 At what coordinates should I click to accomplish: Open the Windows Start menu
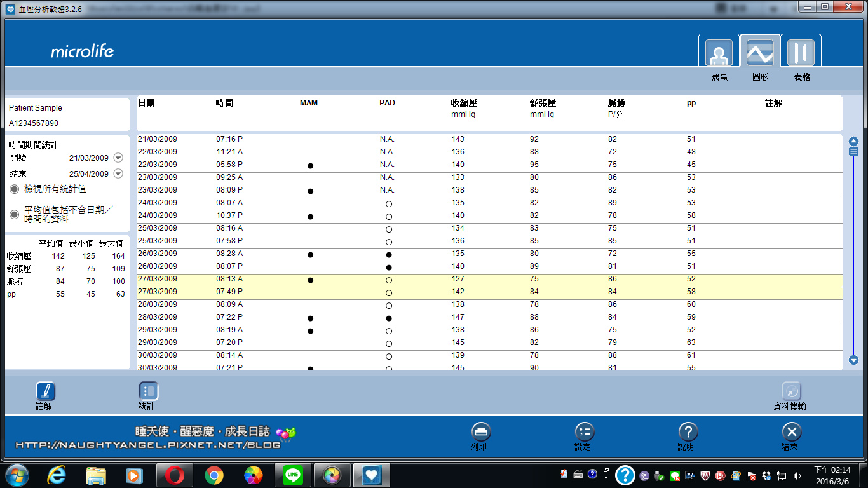coord(17,475)
